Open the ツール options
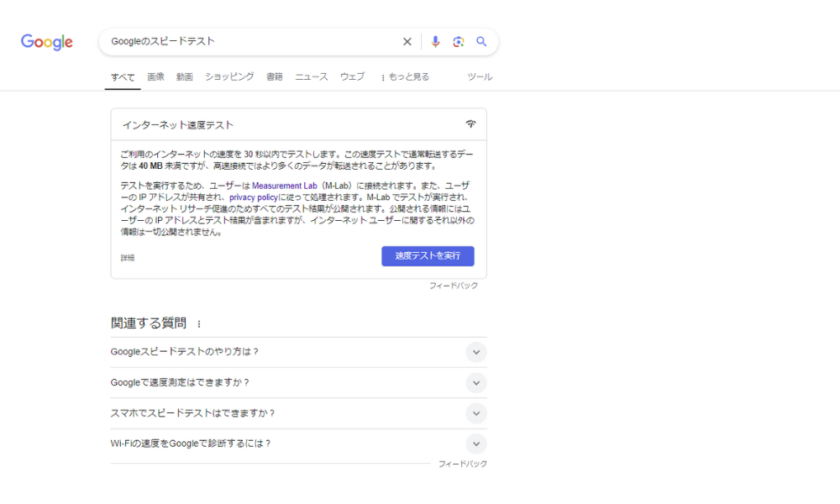Image resolution: width=840 pixels, height=504 pixels. [480, 77]
